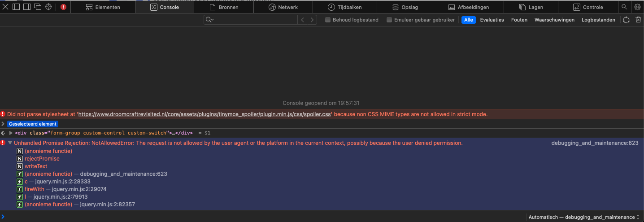
Task: Open the Controle tab
Action: point(588,7)
